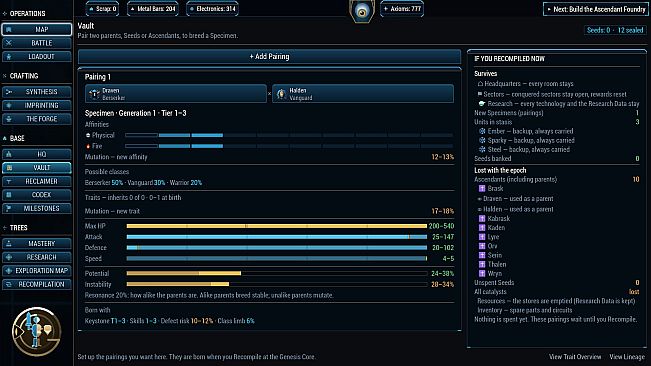This screenshot has height=366, width=651.
Task: Click the Sectors flag icon
Action: coord(480,94)
